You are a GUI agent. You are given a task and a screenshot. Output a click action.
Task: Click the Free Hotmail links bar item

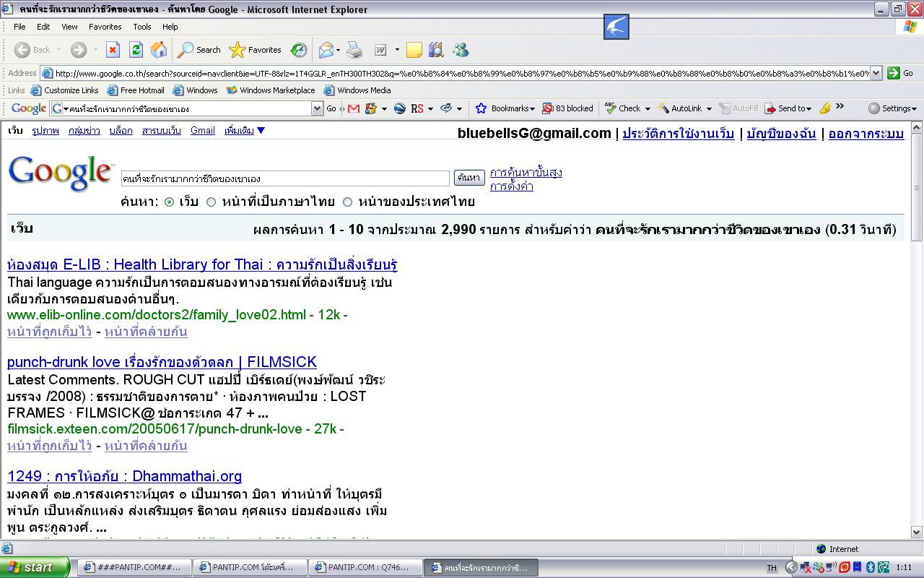(x=136, y=90)
